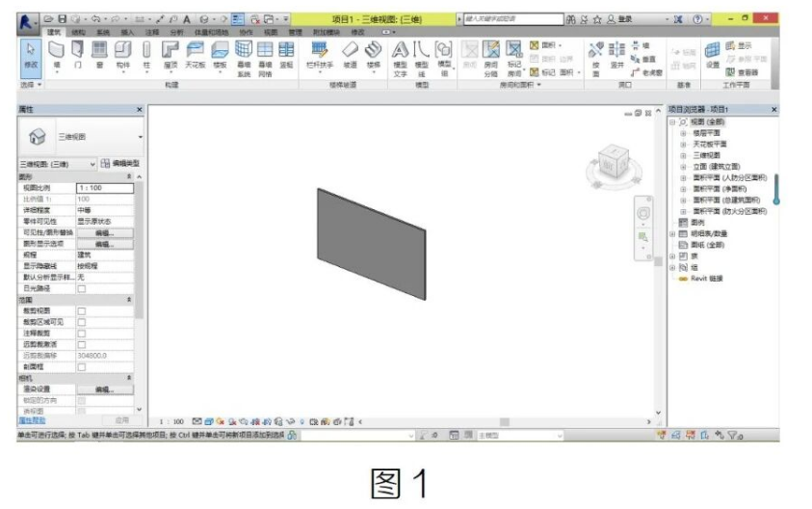The height and width of the screenshot is (509, 812).
Task: Toggle the 注释裁剪 checkbox
Action: click(82, 334)
